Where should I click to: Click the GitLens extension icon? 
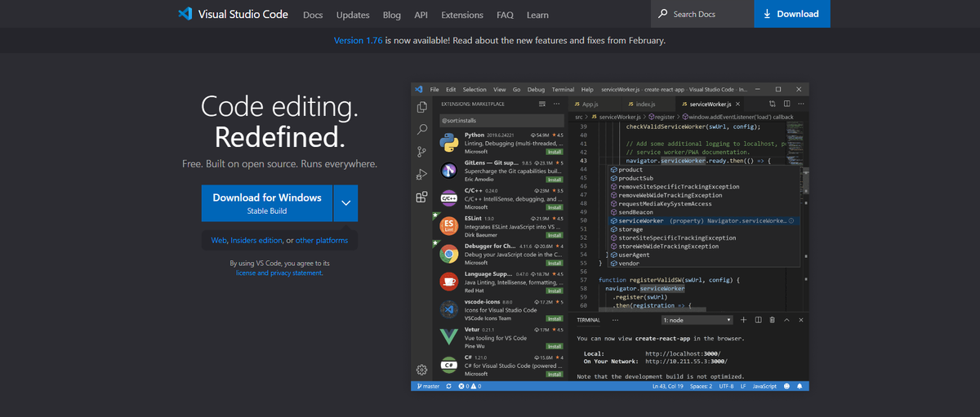tap(448, 171)
